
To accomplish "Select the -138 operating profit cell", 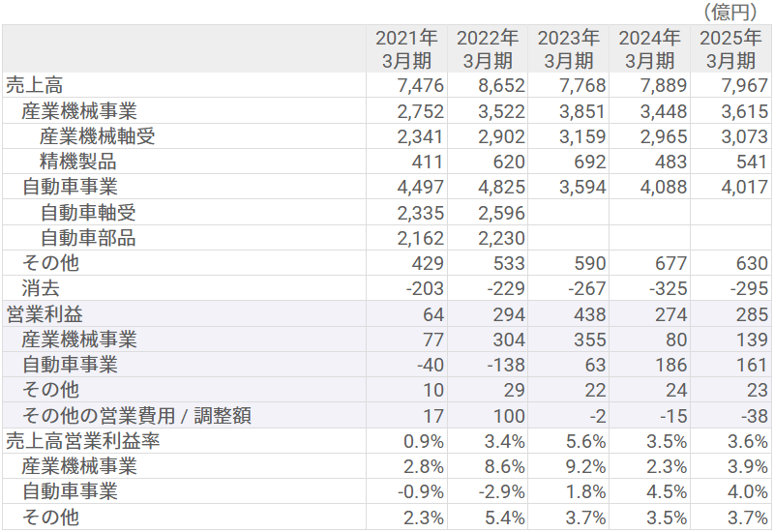I will (x=505, y=365).
